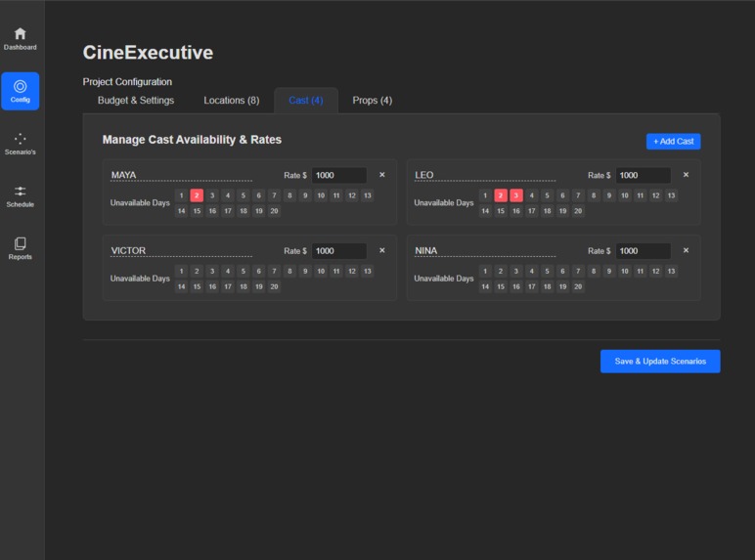
Task: Open the Locations (8) tab
Action: (x=231, y=101)
